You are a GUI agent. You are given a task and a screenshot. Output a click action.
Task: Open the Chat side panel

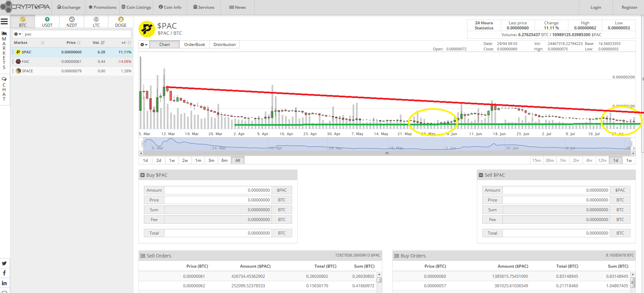[x=4, y=89]
